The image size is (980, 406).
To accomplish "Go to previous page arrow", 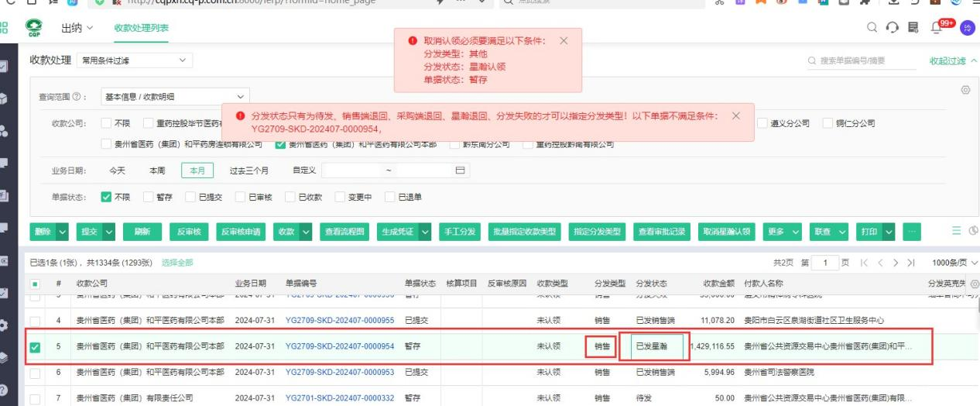I will [880, 263].
